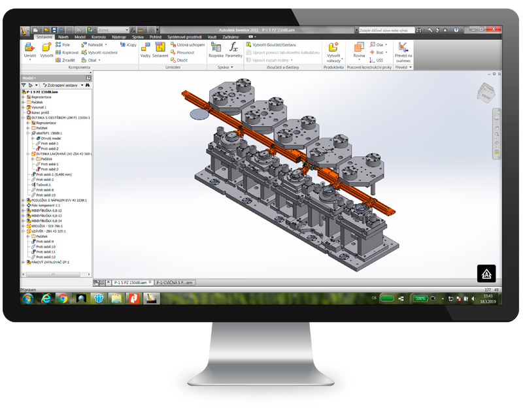The image size is (523, 420).
Task: Click the Umístit component icon
Action: pyautogui.click(x=29, y=50)
